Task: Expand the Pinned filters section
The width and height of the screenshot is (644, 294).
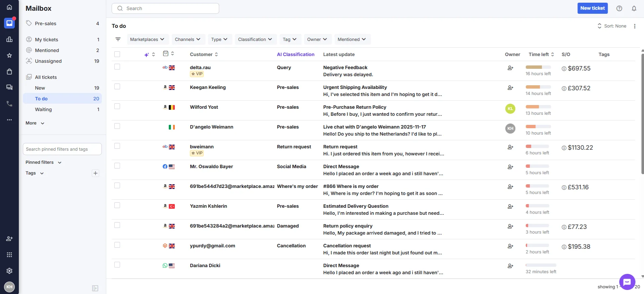Action: pos(44,162)
